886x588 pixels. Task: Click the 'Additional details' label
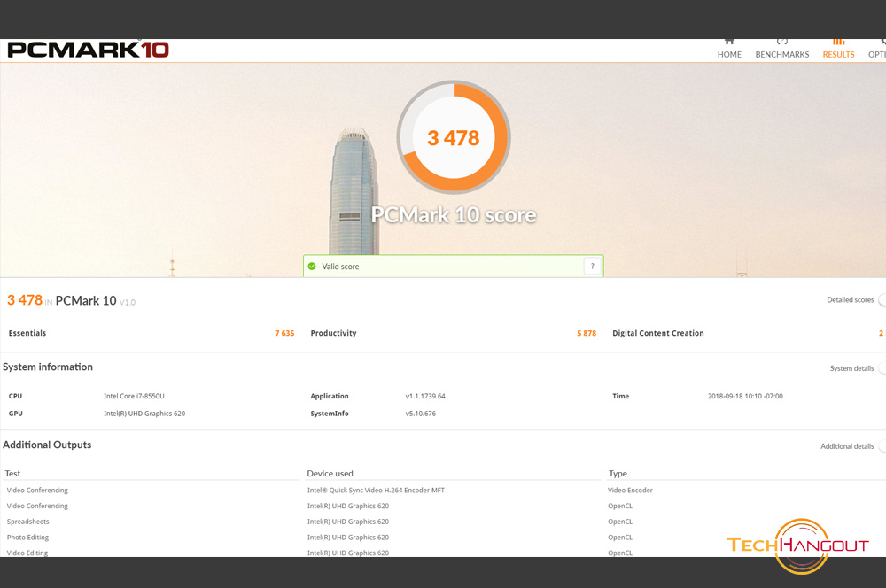tap(847, 446)
